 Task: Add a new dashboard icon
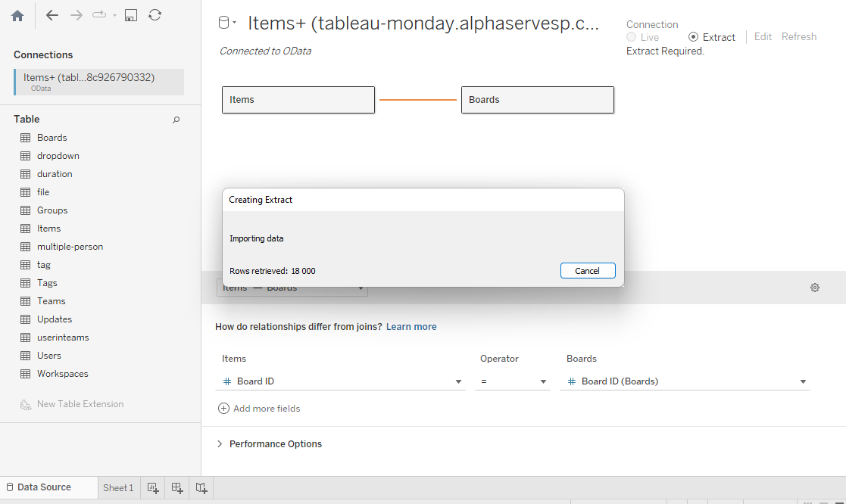[177, 488]
